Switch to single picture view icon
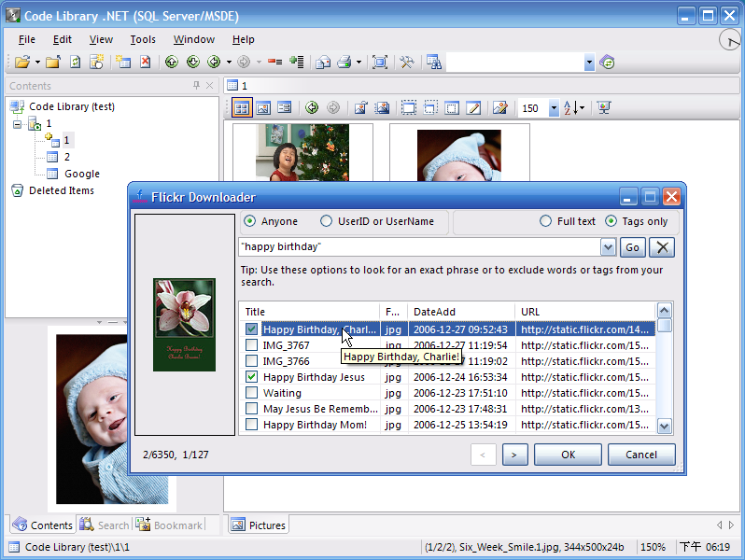 [263, 108]
